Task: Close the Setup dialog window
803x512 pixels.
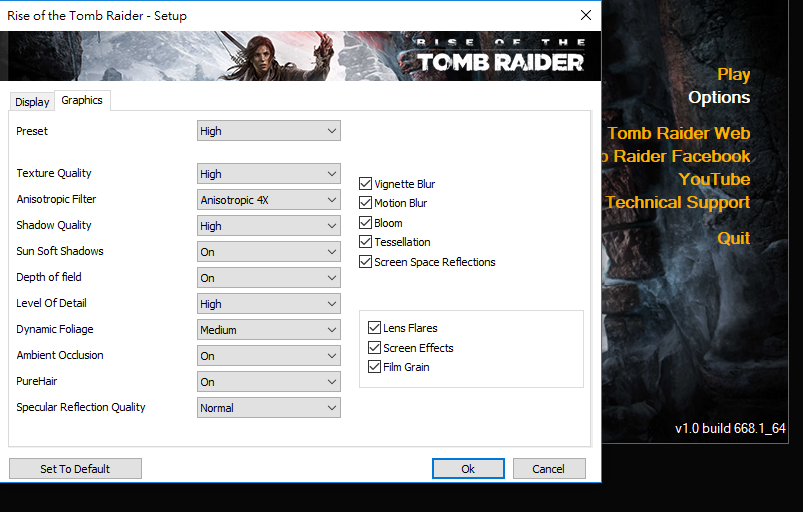Action: coord(586,15)
